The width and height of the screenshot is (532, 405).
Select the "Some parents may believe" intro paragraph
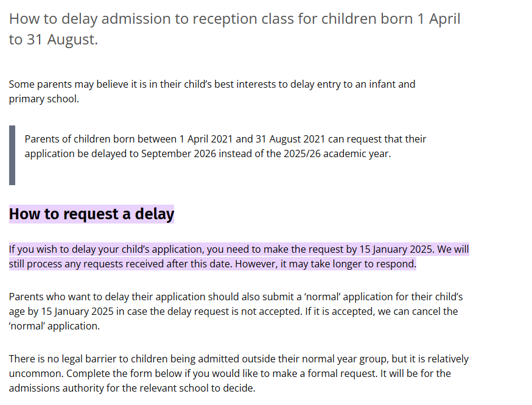212,91
